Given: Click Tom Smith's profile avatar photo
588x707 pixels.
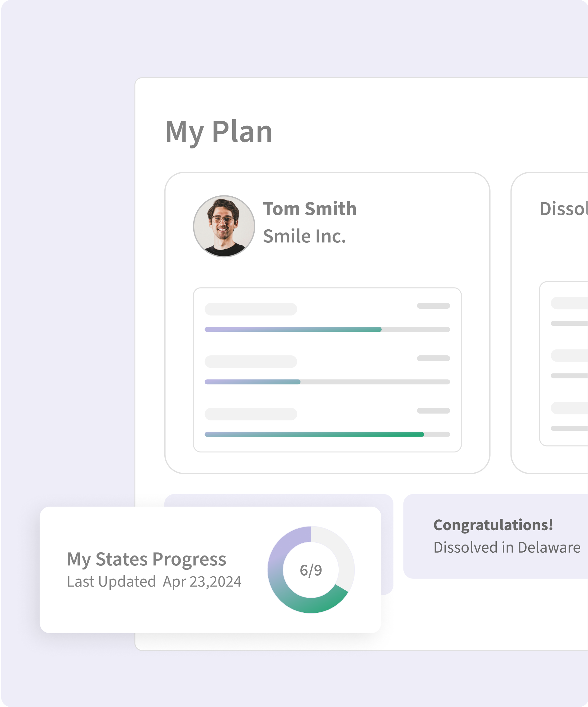Looking at the screenshot, I should (x=224, y=226).
